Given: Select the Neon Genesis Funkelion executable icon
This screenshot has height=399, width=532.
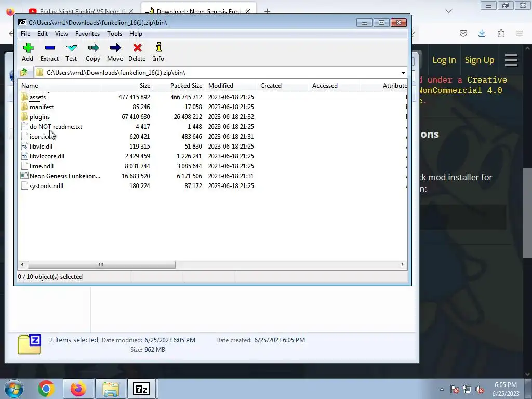Looking at the screenshot, I should (24, 176).
